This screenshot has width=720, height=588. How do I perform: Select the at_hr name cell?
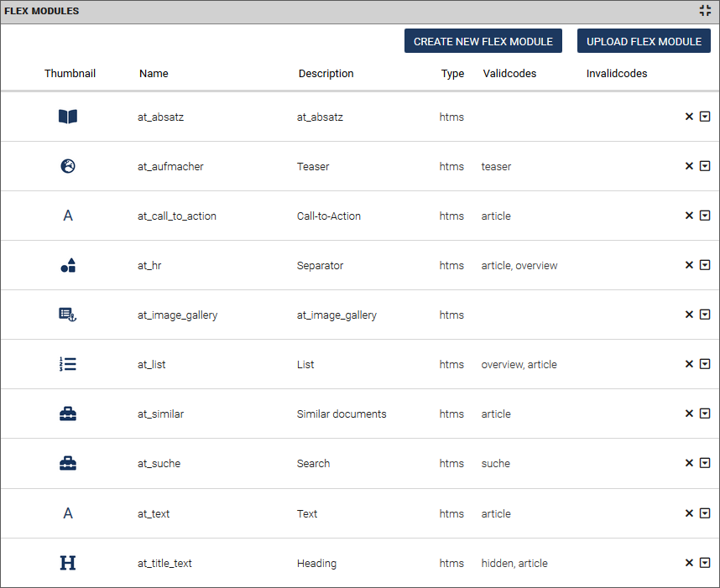point(149,266)
